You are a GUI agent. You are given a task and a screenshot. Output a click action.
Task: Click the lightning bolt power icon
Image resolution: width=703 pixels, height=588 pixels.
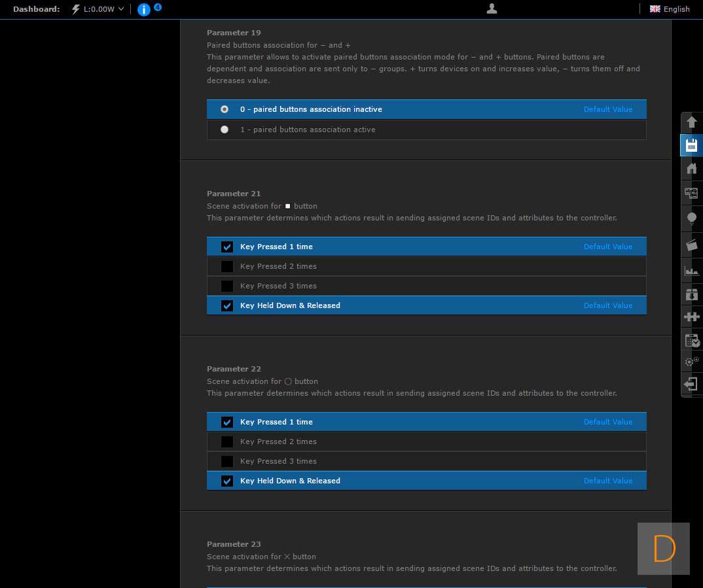point(75,9)
